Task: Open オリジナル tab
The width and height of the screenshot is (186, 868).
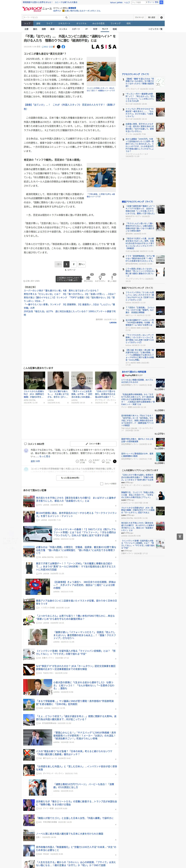Action: point(81,24)
